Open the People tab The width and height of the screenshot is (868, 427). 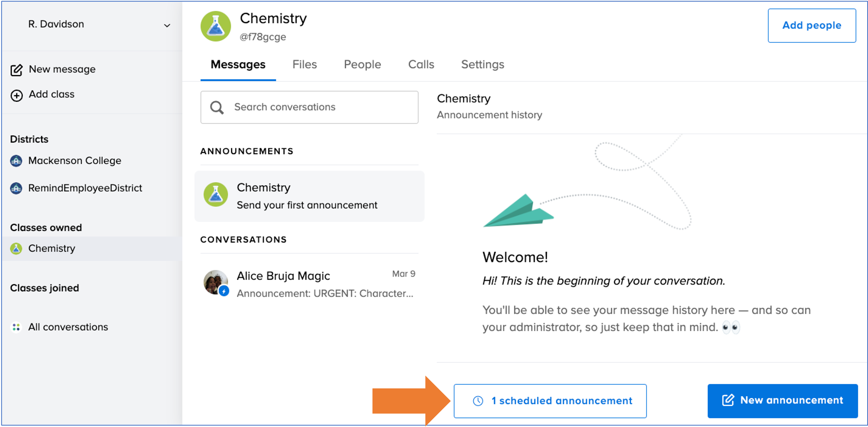[x=362, y=64]
